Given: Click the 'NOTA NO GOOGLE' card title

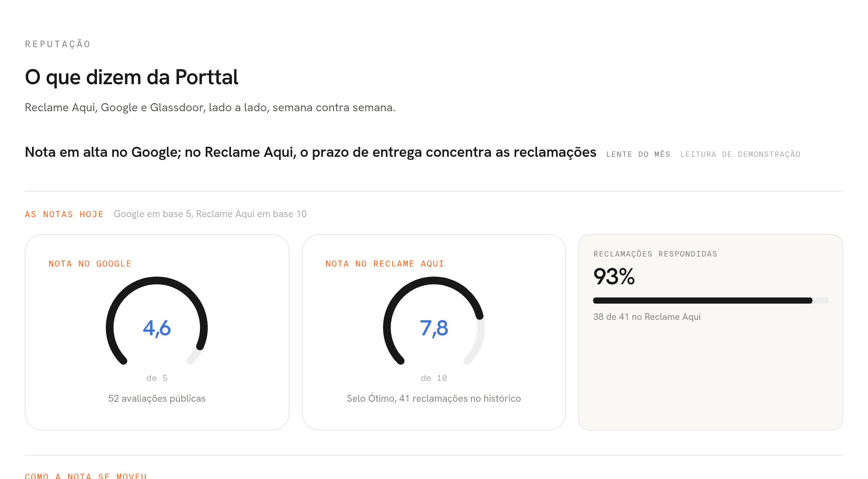Looking at the screenshot, I should [90, 264].
